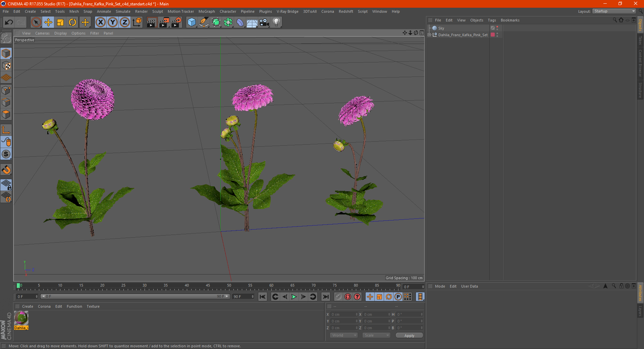Switch to Content Browser side tab

(640, 63)
